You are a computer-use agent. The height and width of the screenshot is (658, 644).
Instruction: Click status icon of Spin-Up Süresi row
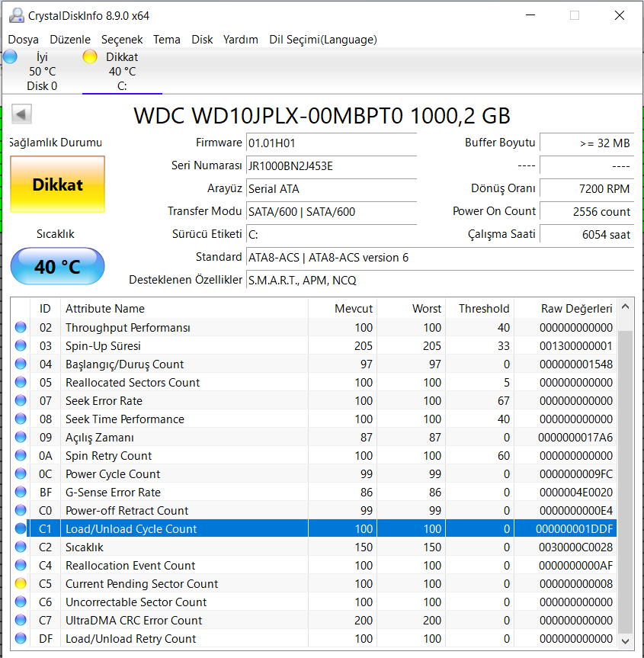click(21, 346)
